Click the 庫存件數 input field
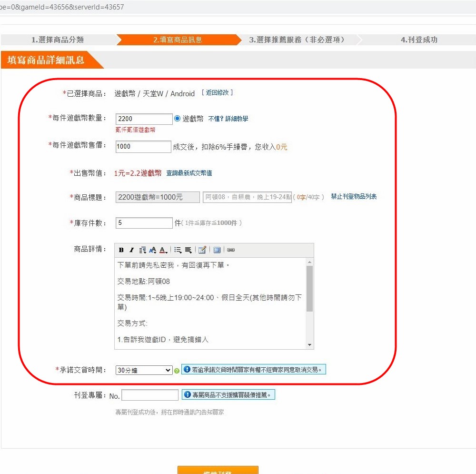This screenshot has width=476, height=474. pos(144,223)
